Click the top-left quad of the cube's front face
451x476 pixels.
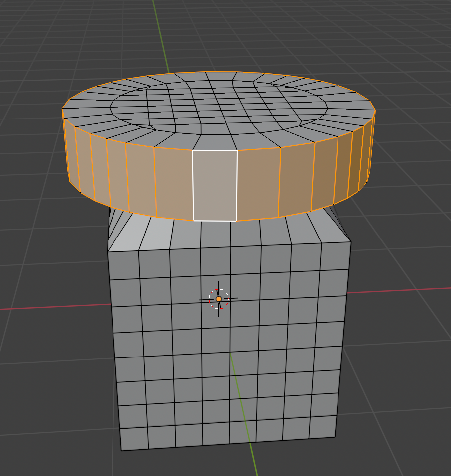tap(123, 265)
